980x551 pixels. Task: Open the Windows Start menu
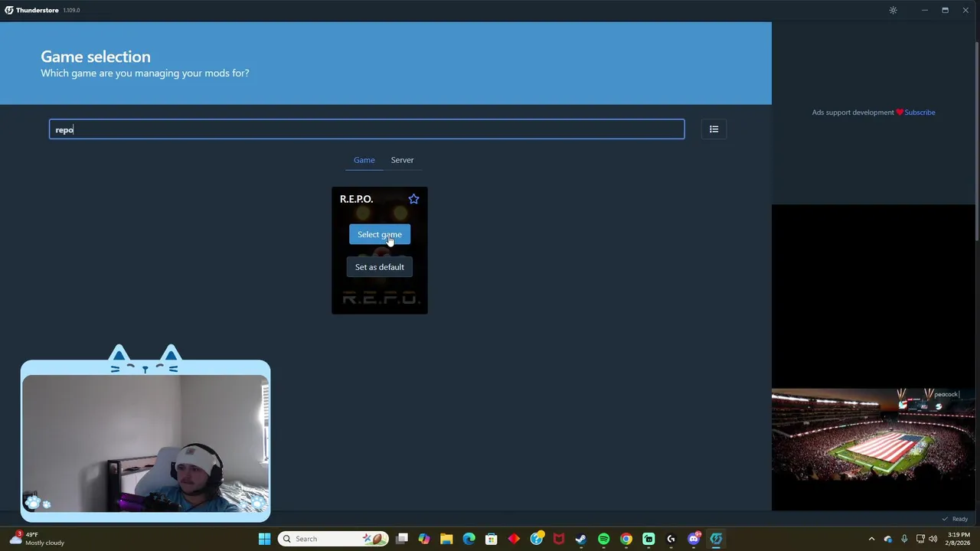(264, 539)
